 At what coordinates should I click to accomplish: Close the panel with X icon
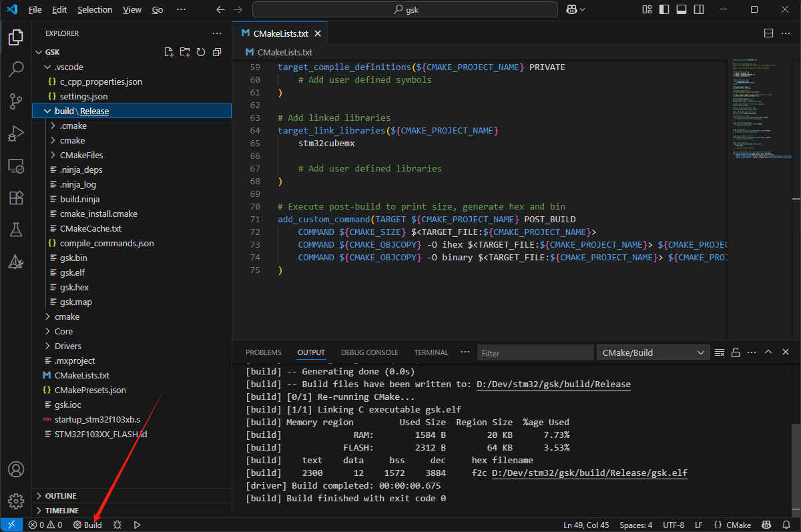coord(786,352)
